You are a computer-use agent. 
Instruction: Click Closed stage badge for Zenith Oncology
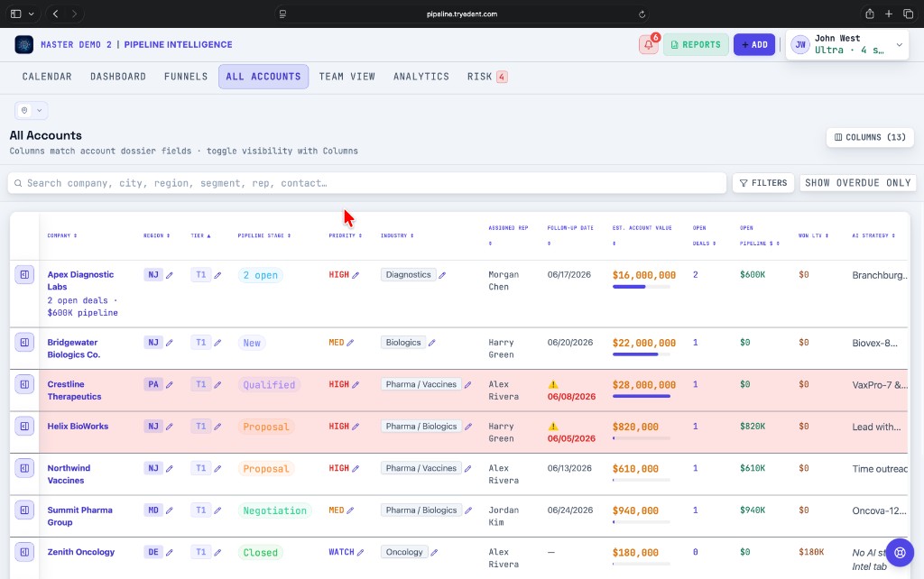tap(261, 553)
